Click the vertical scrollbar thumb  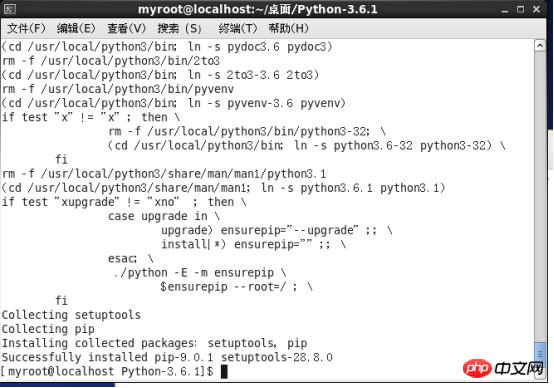pyautogui.click(x=540, y=354)
